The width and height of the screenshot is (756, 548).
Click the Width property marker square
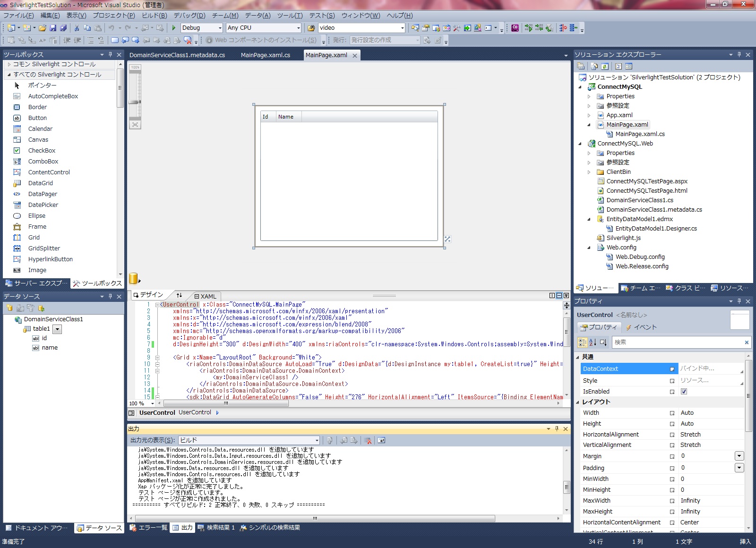(x=672, y=413)
